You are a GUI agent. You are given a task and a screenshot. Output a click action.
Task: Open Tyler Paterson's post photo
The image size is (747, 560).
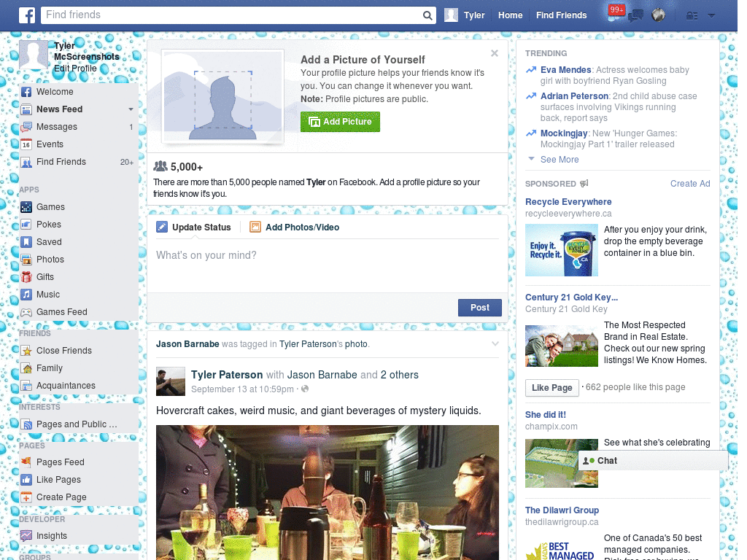tap(328, 492)
